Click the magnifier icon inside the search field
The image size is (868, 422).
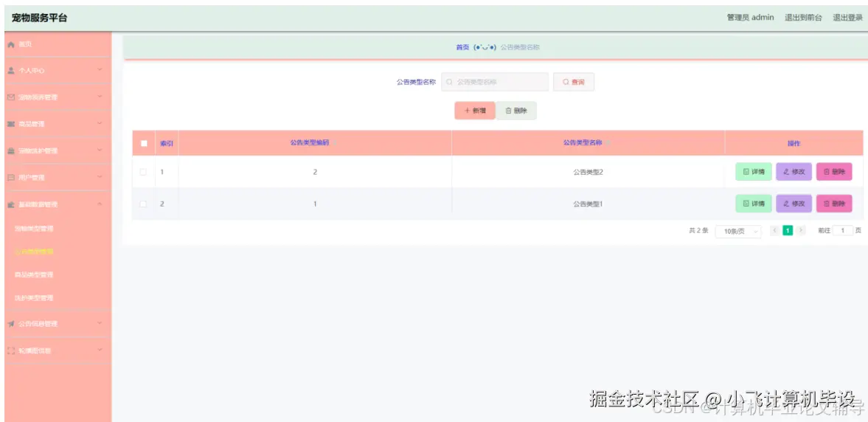tap(450, 82)
